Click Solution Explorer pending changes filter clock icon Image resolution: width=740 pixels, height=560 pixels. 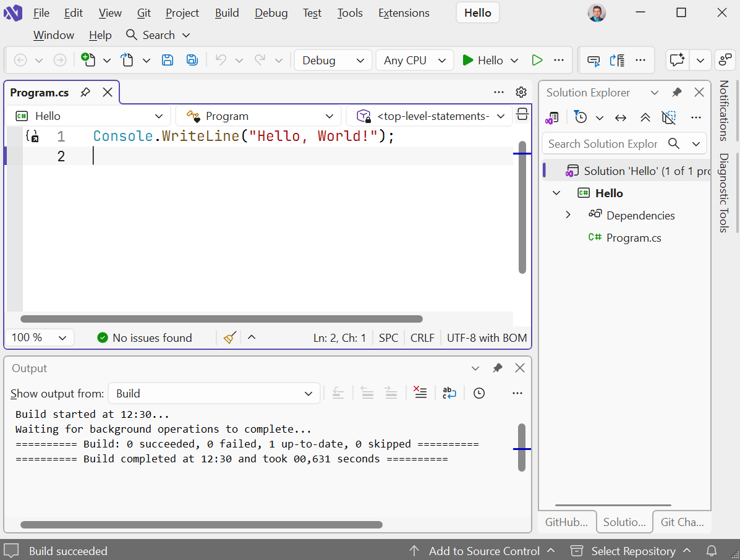tap(580, 117)
